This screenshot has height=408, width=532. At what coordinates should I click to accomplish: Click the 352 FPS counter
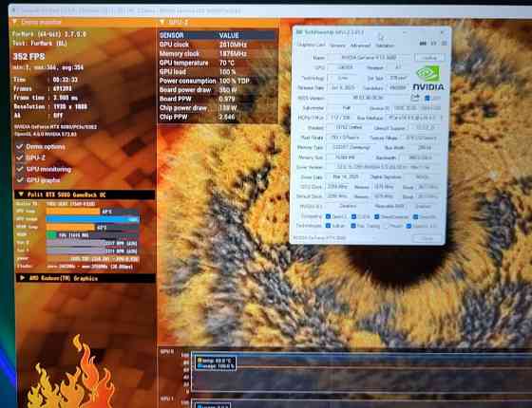(29, 56)
